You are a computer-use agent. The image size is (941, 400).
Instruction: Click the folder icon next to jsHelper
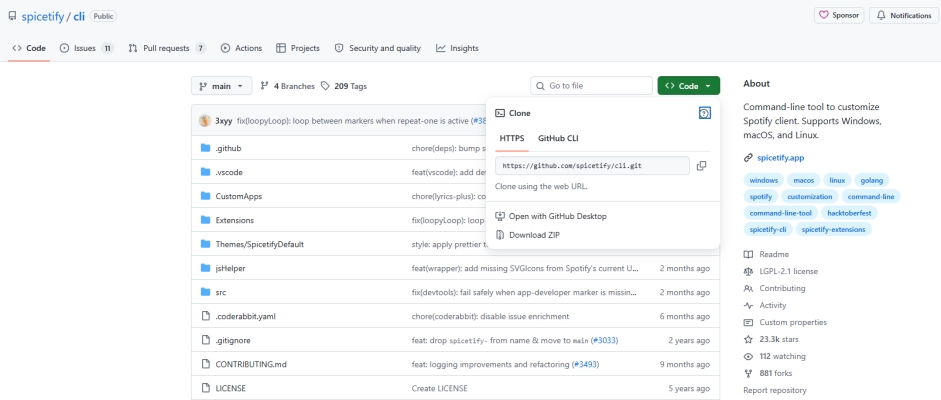click(205, 268)
